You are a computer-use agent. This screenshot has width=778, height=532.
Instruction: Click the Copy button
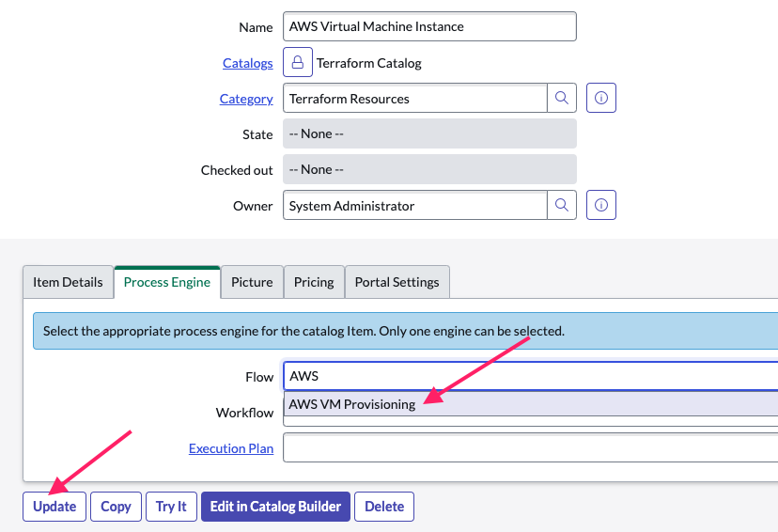(117, 507)
